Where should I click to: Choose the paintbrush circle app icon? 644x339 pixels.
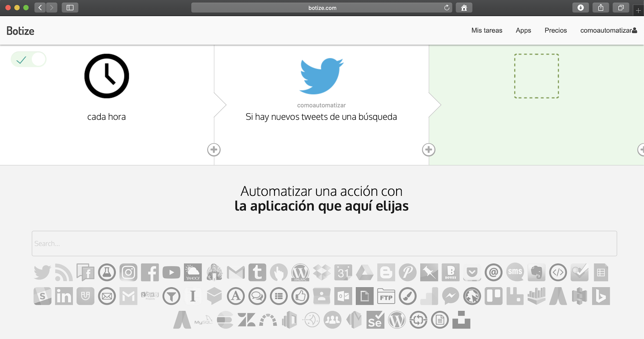click(x=408, y=296)
